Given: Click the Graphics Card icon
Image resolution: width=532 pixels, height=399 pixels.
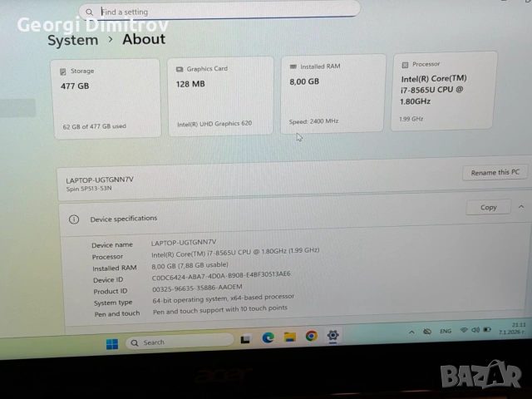Looking at the screenshot, I should click(x=180, y=69).
